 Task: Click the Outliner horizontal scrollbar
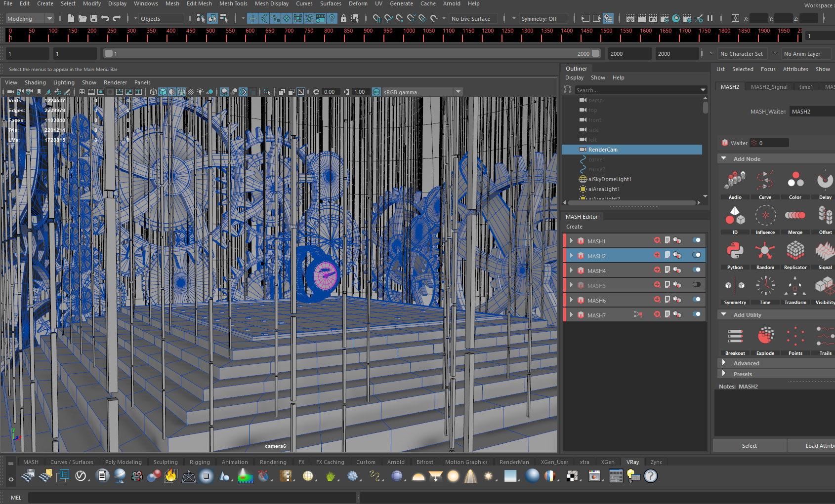632,202
